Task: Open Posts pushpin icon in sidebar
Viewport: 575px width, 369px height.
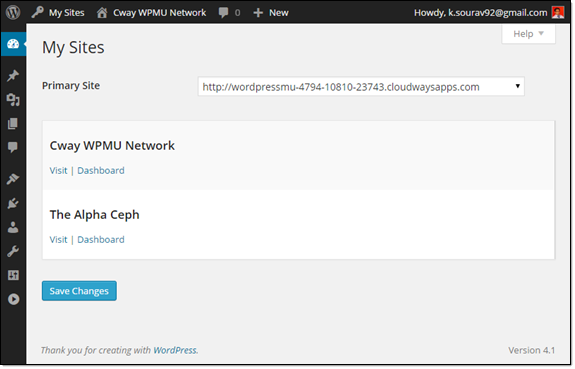Action: pyautogui.click(x=13, y=76)
